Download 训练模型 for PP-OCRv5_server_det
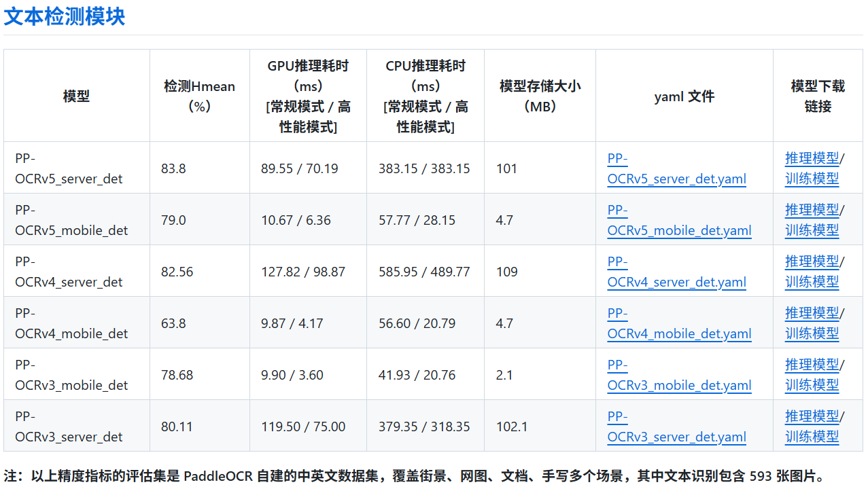Image resolution: width=868 pixels, height=491 pixels. [x=812, y=179]
